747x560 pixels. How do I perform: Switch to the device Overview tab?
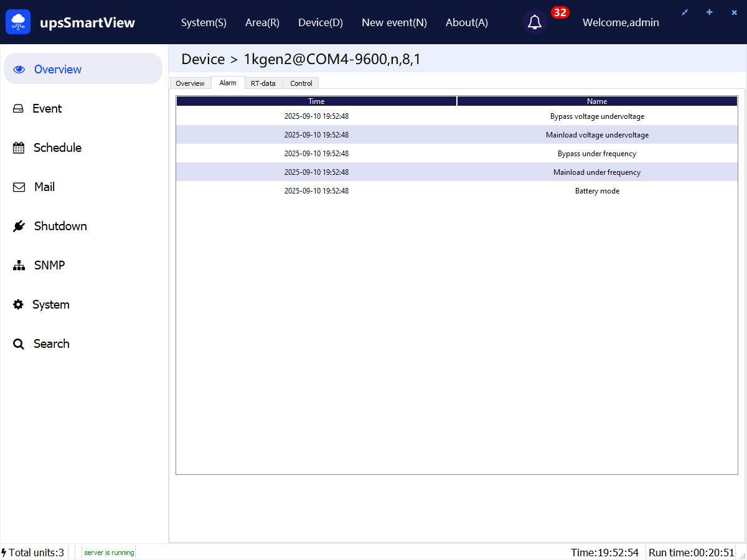tap(190, 83)
